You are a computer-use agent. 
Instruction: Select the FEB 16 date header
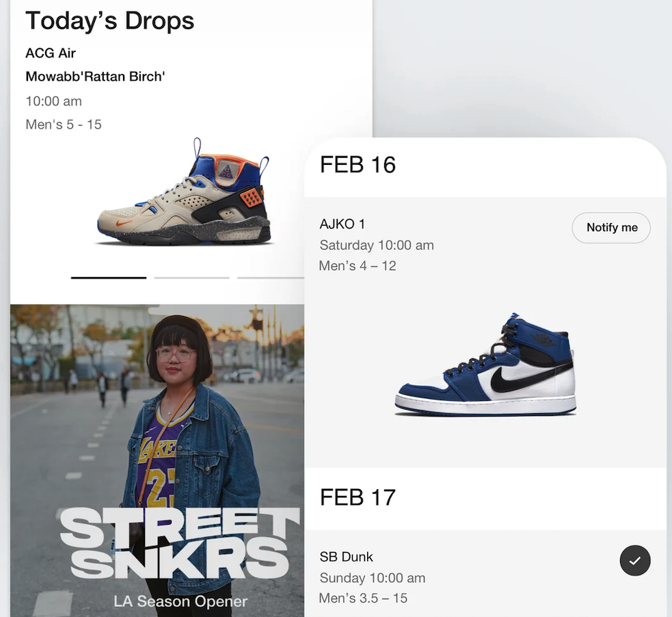pos(358,165)
